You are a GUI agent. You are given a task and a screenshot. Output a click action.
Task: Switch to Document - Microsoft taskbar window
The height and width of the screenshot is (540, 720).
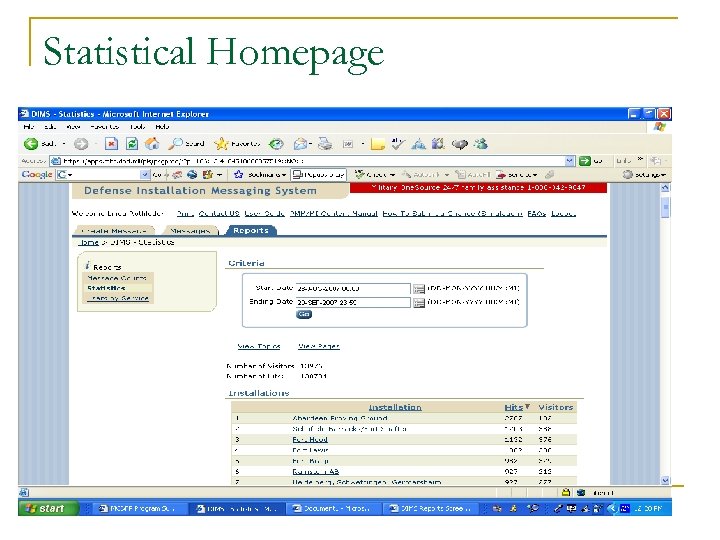pyautogui.click(x=332, y=508)
